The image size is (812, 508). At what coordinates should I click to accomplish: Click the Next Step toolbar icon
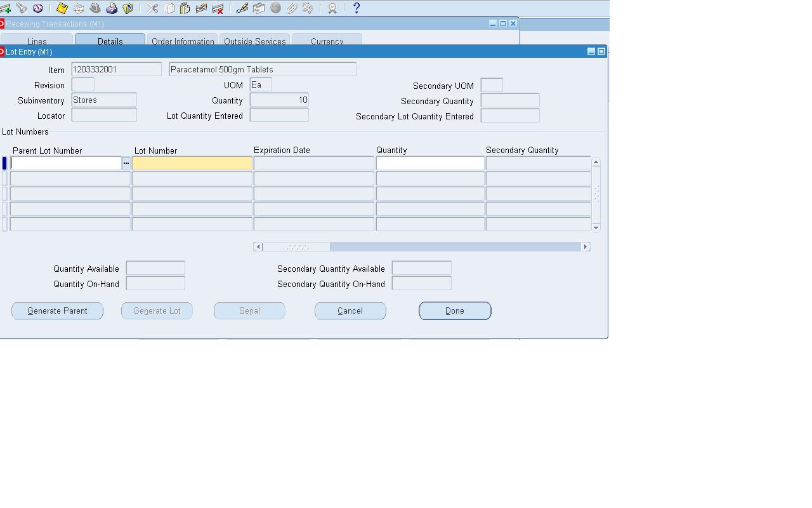tap(79, 8)
